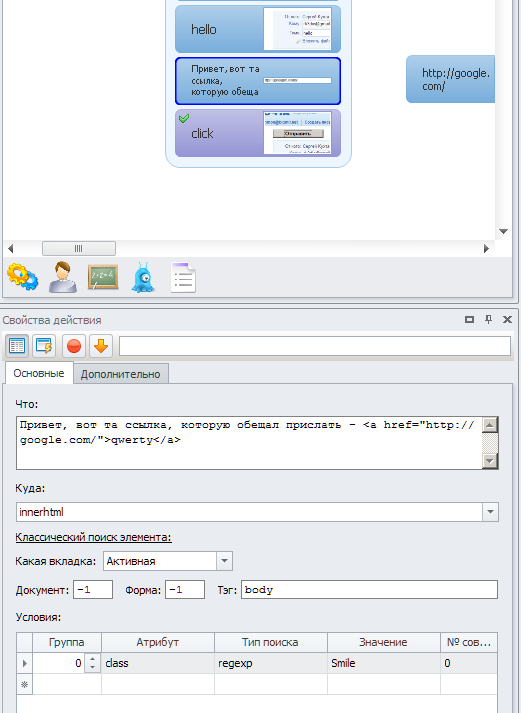The image size is (521, 713).
Task: Click the user profile icon
Action: [x=63, y=276]
